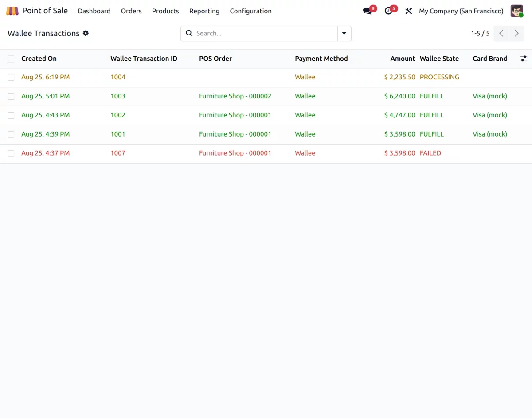Tick the checkbox for transaction 1002
532x418 pixels.
tap(11, 115)
